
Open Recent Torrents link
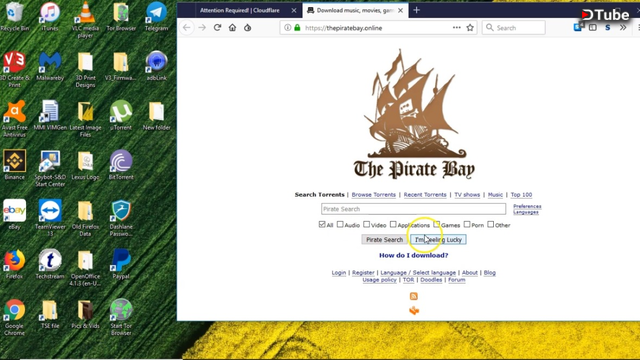click(425, 195)
